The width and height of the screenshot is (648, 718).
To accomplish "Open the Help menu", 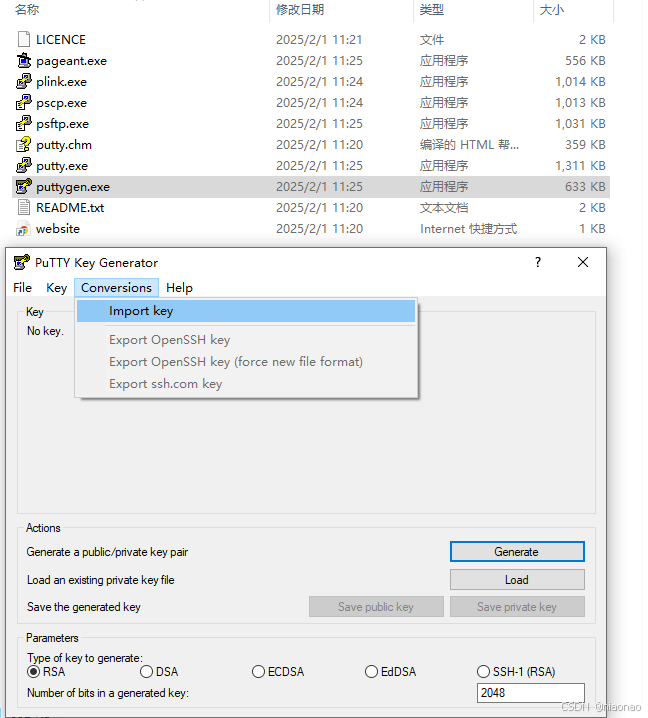I will tap(179, 288).
